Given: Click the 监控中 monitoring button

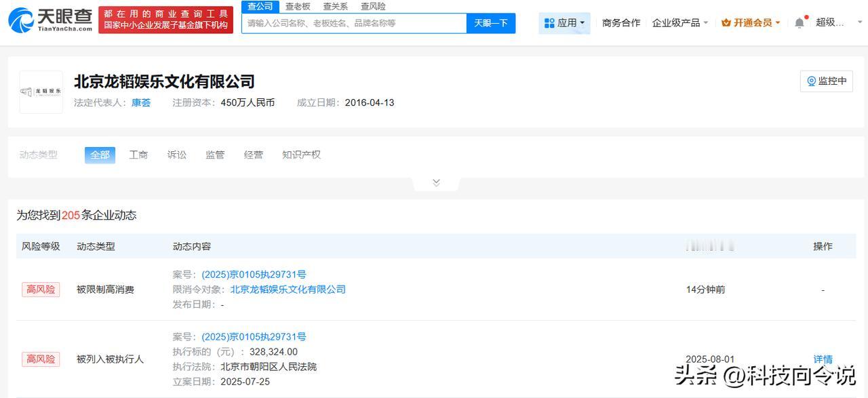Looking at the screenshot, I should click(826, 81).
